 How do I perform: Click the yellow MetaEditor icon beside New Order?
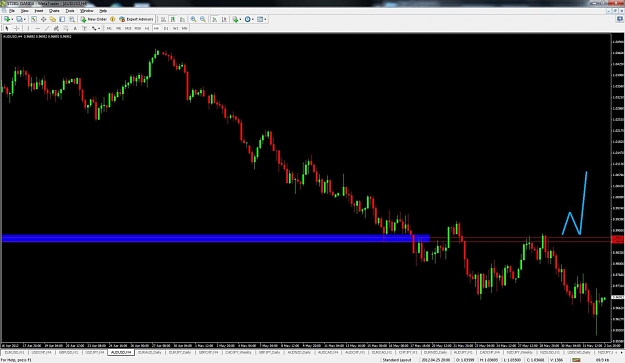112,19
